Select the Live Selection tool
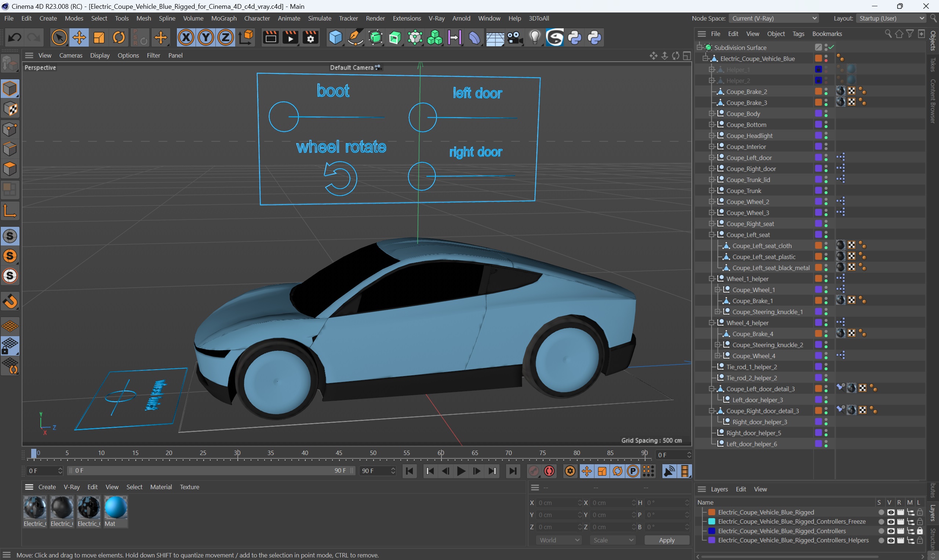The width and height of the screenshot is (939, 560). (x=59, y=37)
